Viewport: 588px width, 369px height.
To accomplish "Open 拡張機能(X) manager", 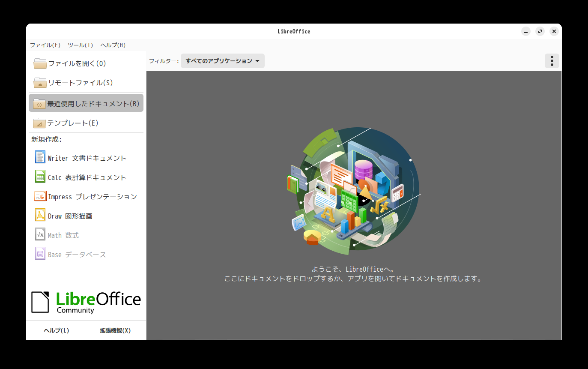I will (115, 330).
